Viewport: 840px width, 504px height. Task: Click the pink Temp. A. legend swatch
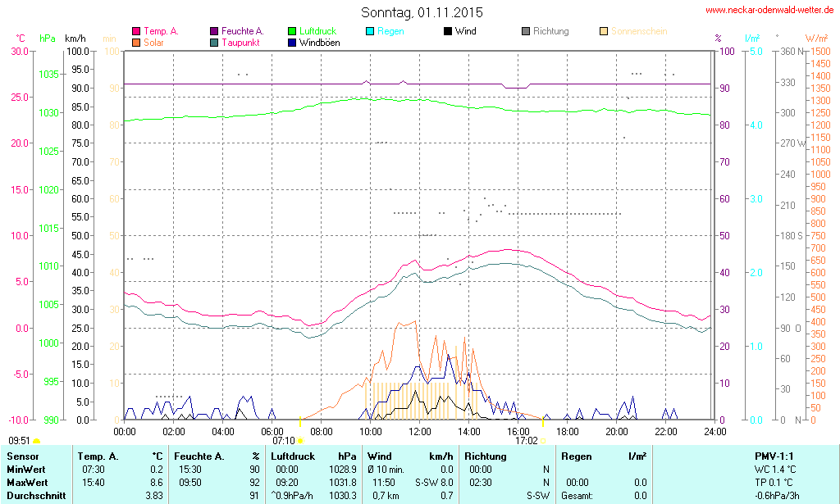click(x=136, y=31)
